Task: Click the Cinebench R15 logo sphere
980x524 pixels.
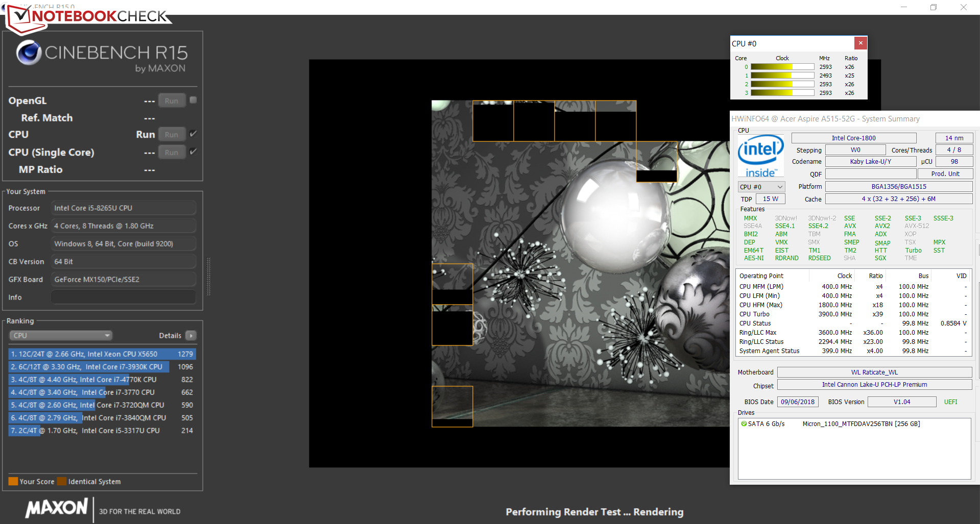Action: pos(29,53)
